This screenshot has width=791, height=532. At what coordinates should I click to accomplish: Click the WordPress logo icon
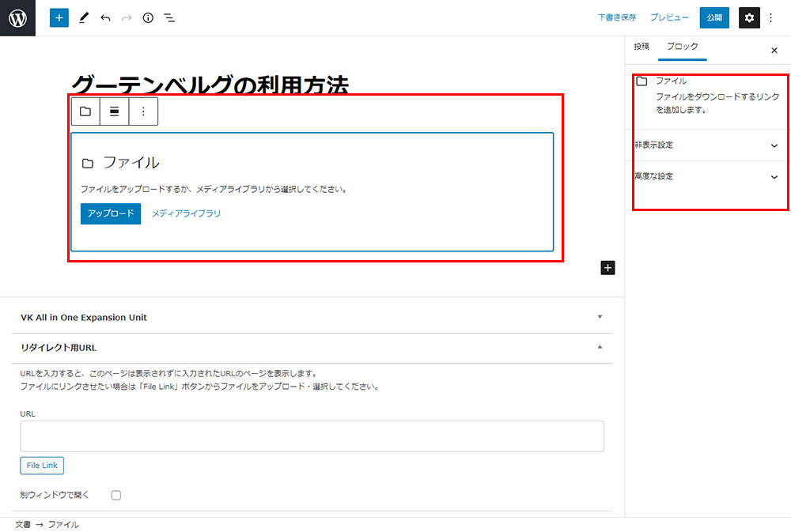click(17, 17)
